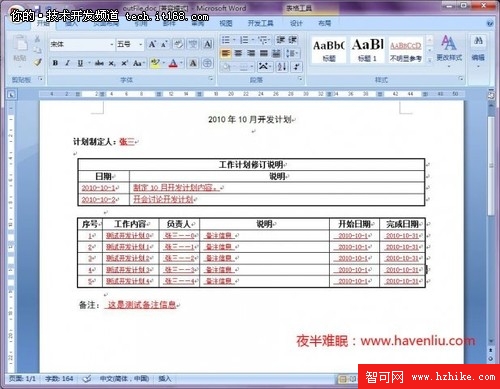Image resolution: width=500 pixels, height=389 pixels.
Task: Click the Bullets list icon
Action: (x=226, y=40)
